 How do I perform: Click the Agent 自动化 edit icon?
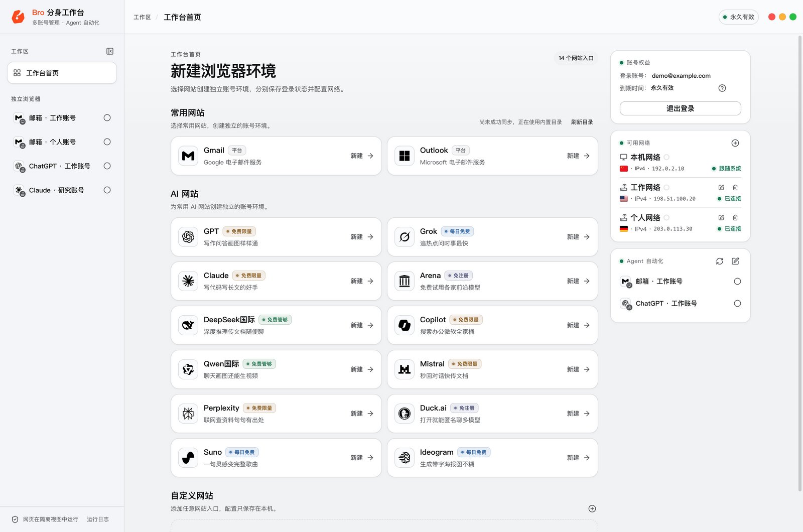click(x=735, y=261)
